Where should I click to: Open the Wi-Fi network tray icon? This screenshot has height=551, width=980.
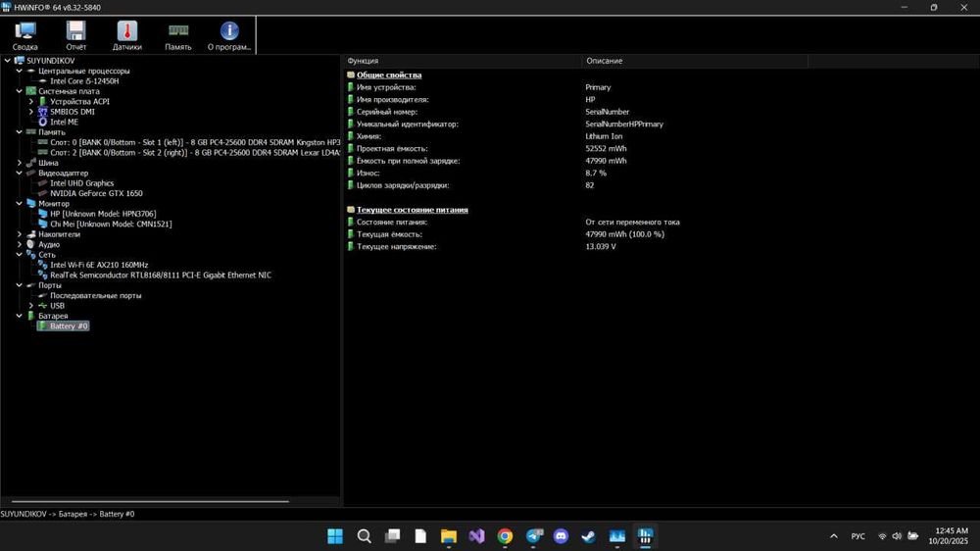pyautogui.click(x=882, y=536)
